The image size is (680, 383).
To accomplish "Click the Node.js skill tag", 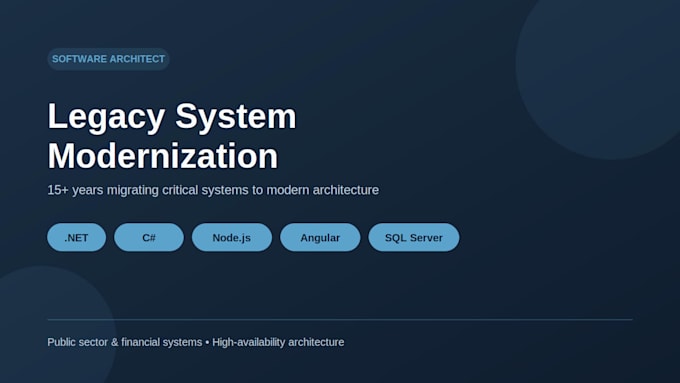I will (232, 237).
